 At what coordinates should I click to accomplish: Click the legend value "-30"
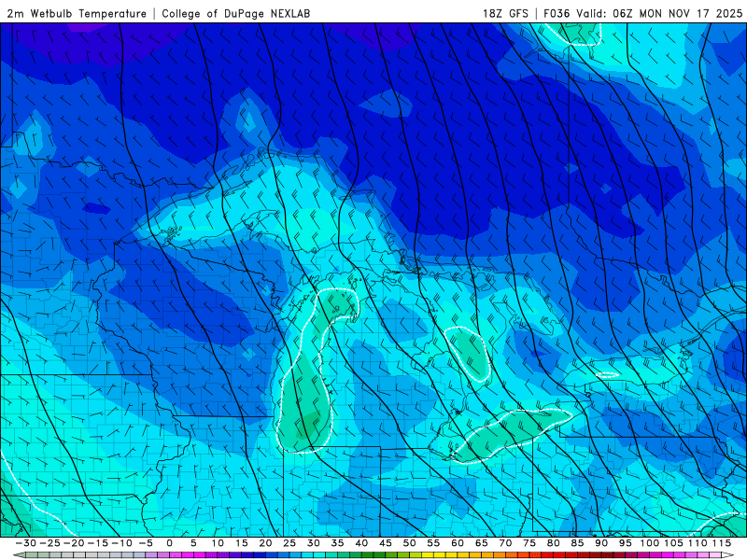pos(26,543)
